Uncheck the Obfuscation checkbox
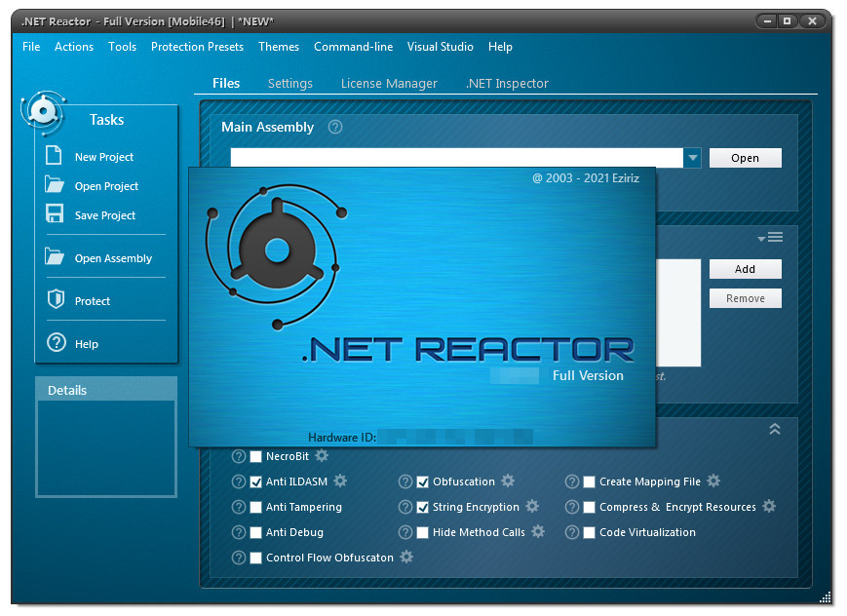 click(x=422, y=482)
